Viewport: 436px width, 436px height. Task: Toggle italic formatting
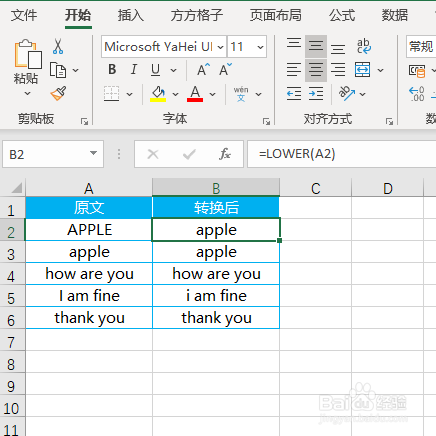point(134,70)
